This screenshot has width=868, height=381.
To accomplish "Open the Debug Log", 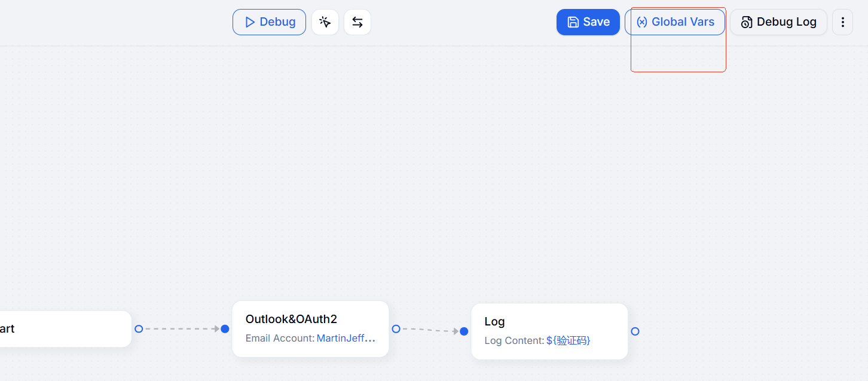I will [778, 22].
